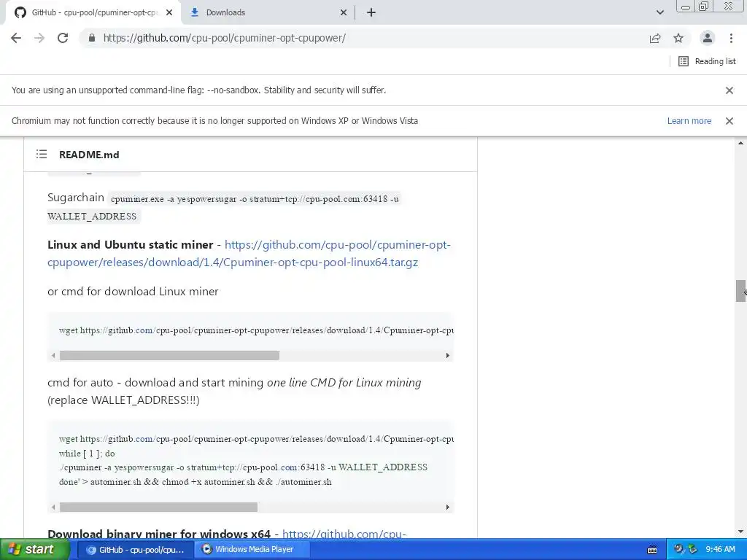Image resolution: width=747 pixels, height=560 pixels.
Task: Click the 'while [ 1 ]; do' code line
Action: tap(87, 454)
